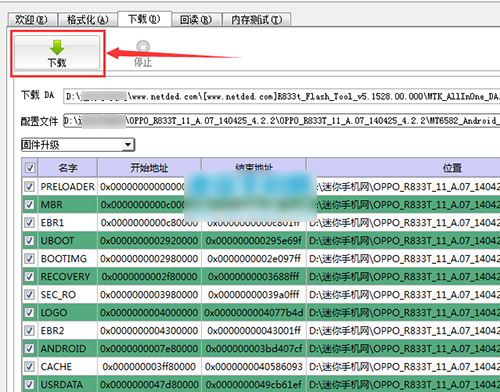Select the CACHE name cell
The image size is (500, 392).
(68, 367)
